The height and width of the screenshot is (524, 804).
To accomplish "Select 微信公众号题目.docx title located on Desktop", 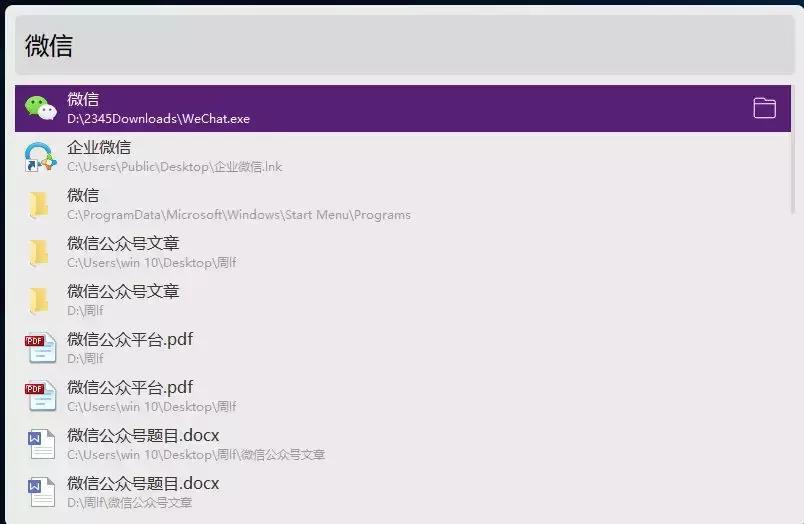I will [x=143, y=435].
